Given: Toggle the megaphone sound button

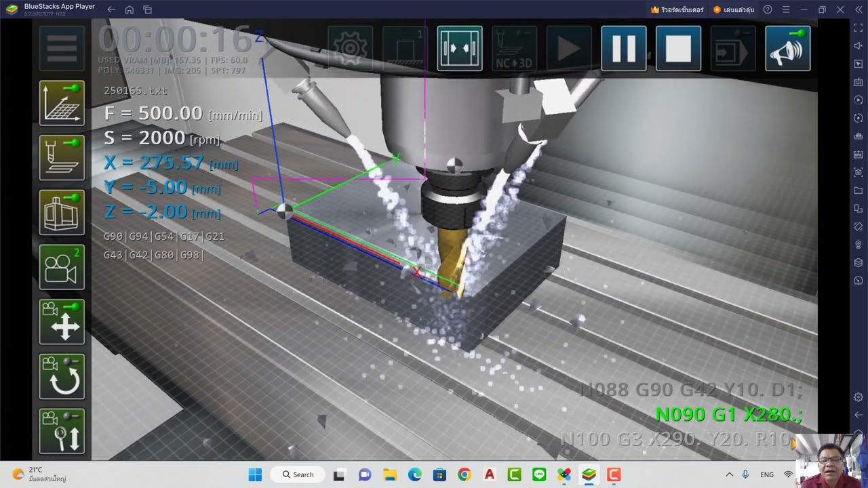Looking at the screenshot, I should 788,48.
